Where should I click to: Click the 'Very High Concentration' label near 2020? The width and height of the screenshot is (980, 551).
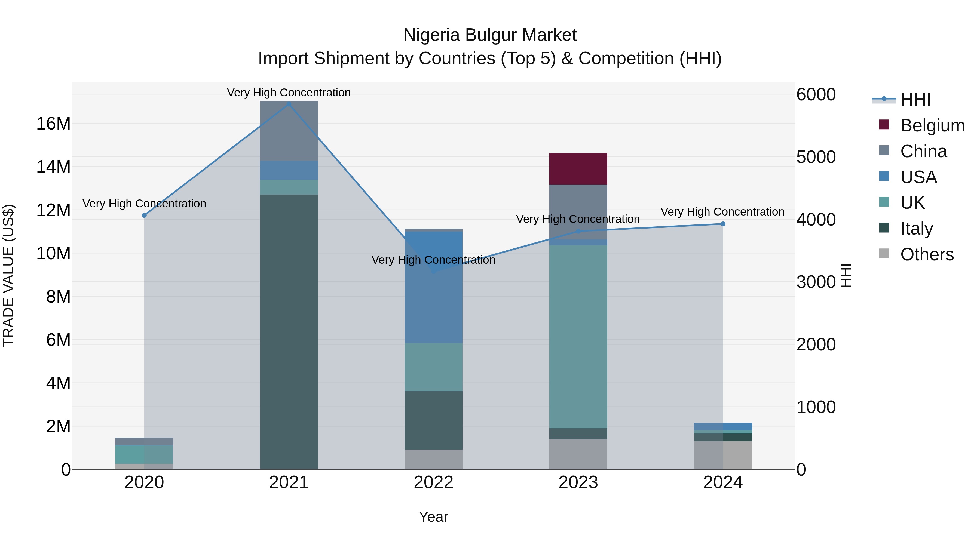[144, 204]
